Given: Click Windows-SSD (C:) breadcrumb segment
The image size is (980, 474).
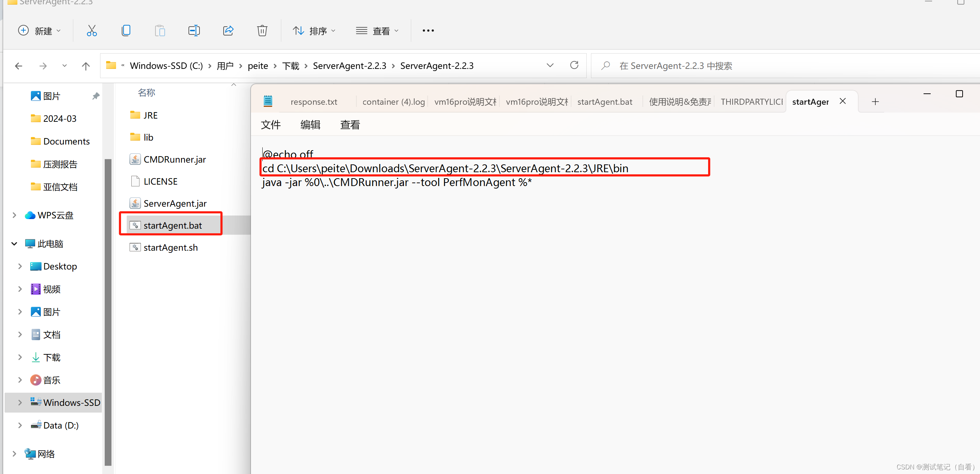Looking at the screenshot, I should (x=166, y=66).
